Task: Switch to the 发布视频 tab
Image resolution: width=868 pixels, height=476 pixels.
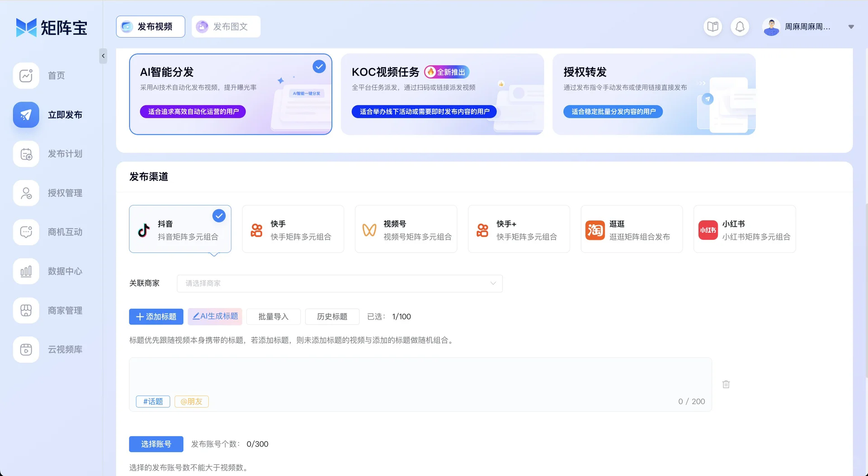Action: 150,26
